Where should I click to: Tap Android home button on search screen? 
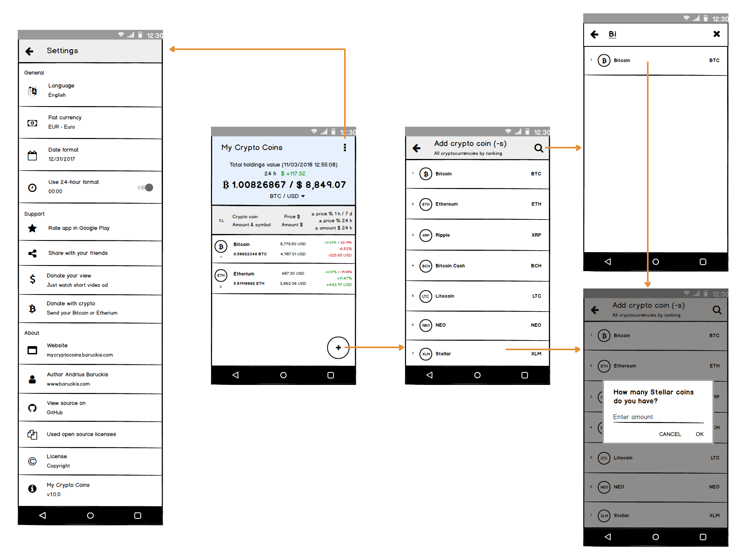pos(656,262)
